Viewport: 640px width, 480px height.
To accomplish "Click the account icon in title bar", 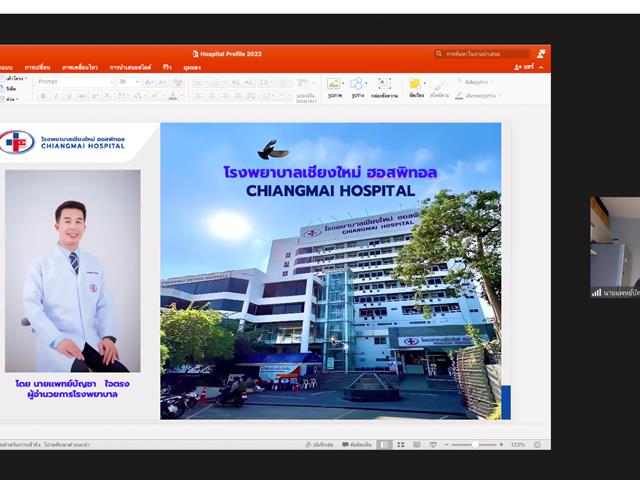I will [541, 53].
